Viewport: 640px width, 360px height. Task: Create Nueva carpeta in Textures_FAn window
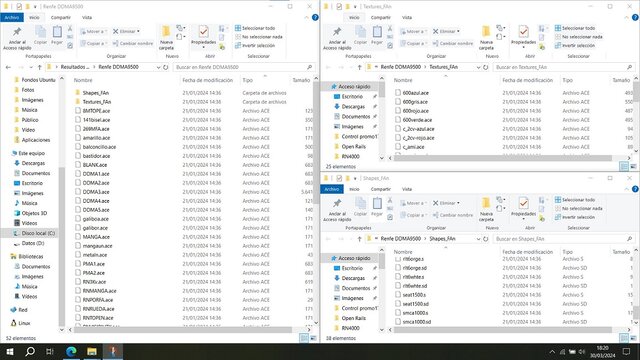[x=486, y=38]
